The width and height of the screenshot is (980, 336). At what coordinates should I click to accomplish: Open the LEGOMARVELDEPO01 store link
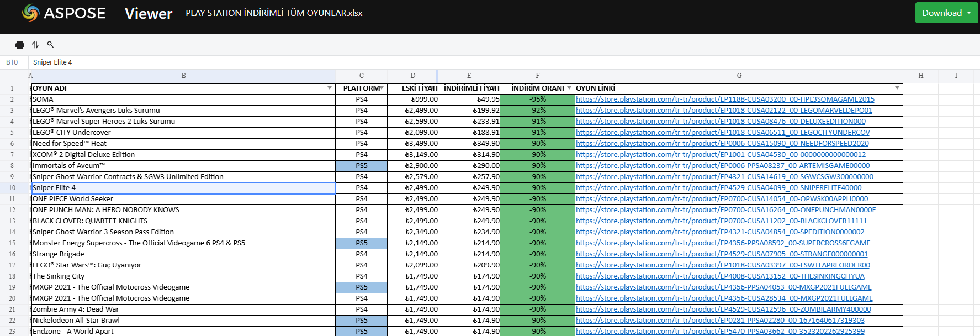tap(724, 111)
